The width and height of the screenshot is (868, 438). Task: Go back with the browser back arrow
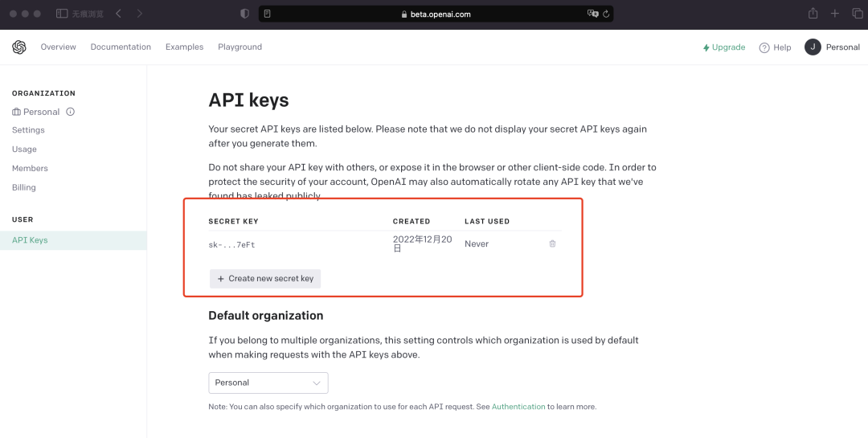[x=118, y=14]
